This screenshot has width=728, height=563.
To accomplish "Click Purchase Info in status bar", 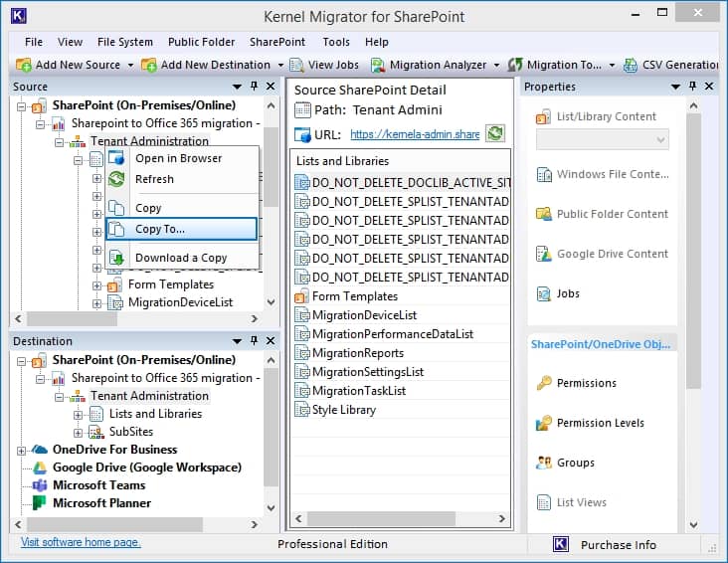I will [619, 545].
